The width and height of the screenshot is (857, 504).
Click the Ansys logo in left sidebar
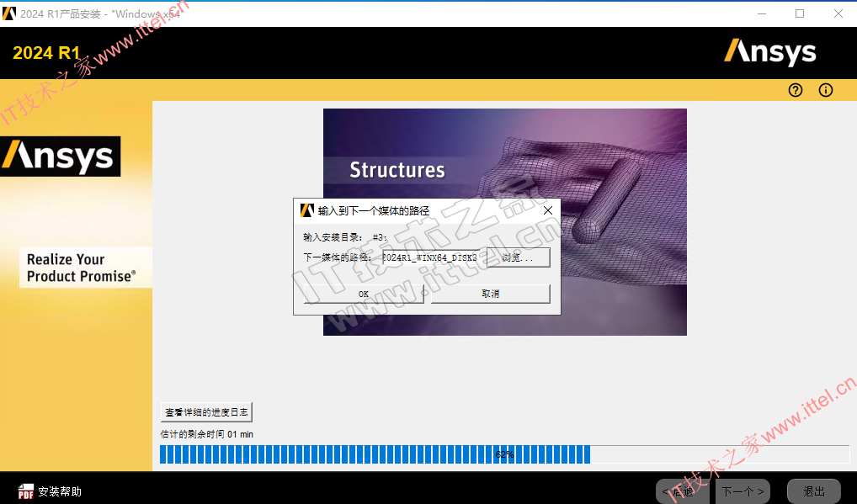60,157
